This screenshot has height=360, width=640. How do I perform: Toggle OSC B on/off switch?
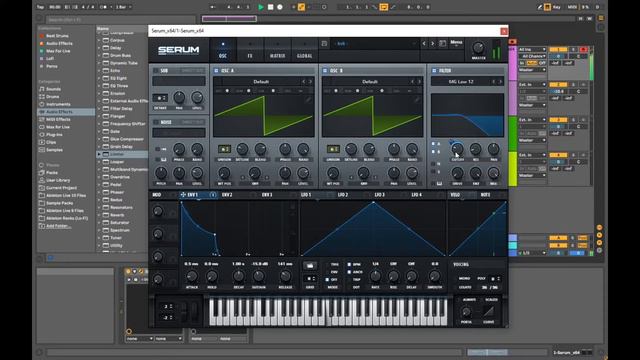(x=325, y=71)
